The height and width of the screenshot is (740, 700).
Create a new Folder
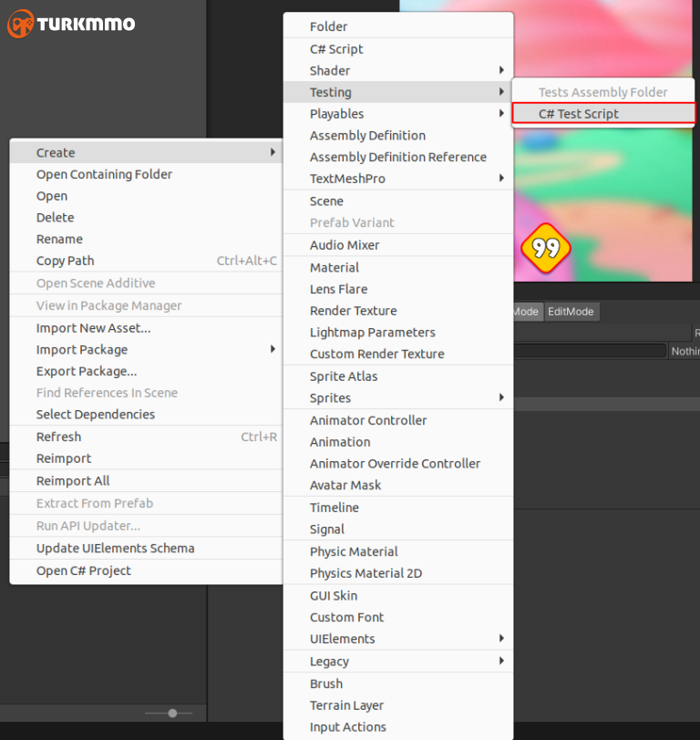[398, 26]
